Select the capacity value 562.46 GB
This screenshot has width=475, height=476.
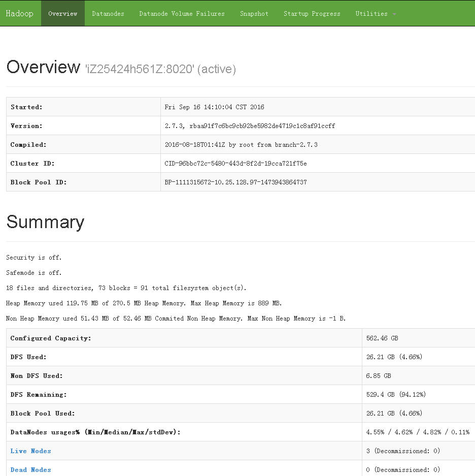tap(382, 338)
